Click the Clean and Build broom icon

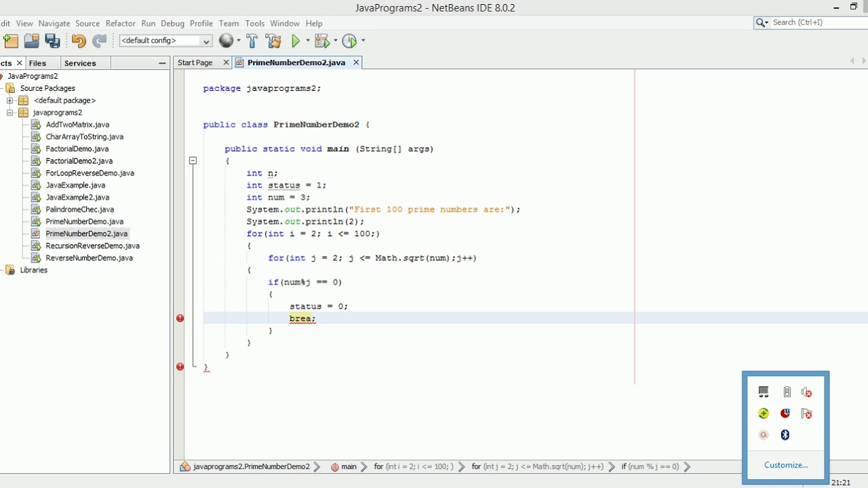click(274, 41)
